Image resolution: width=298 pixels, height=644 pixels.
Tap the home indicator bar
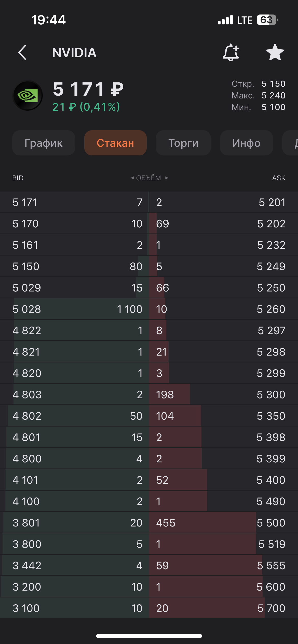click(x=149, y=636)
